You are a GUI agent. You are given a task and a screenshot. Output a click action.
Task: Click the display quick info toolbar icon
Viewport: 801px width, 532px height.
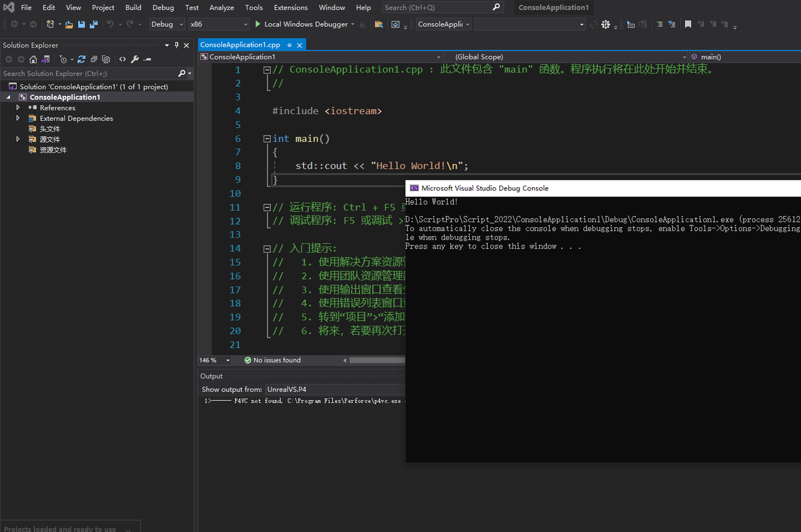coord(630,24)
